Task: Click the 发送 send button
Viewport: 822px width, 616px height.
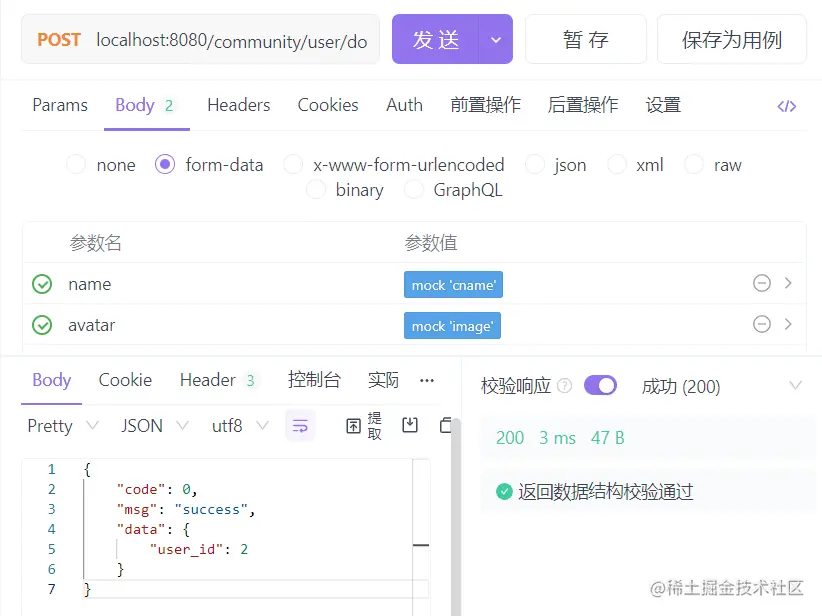Action: click(435, 39)
